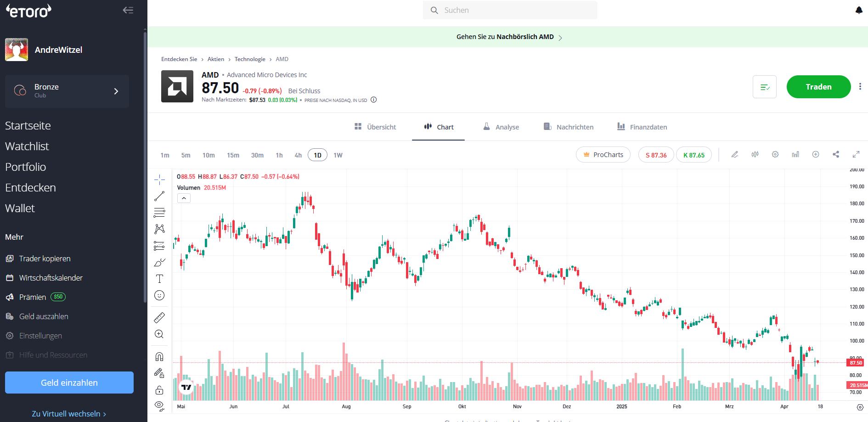868x422 pixels.
Task: Open the forecasting and measurement tool
Action: (x=159, y=246)
